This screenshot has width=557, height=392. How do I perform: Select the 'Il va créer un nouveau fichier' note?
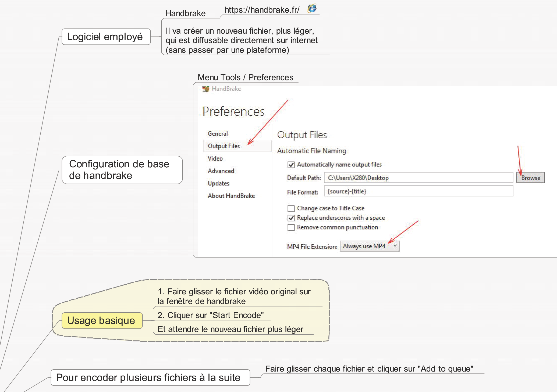coord(242,40)
